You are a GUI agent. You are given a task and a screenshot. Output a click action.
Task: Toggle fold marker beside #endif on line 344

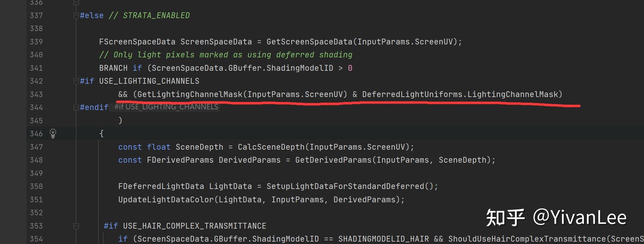click(76, 107)
